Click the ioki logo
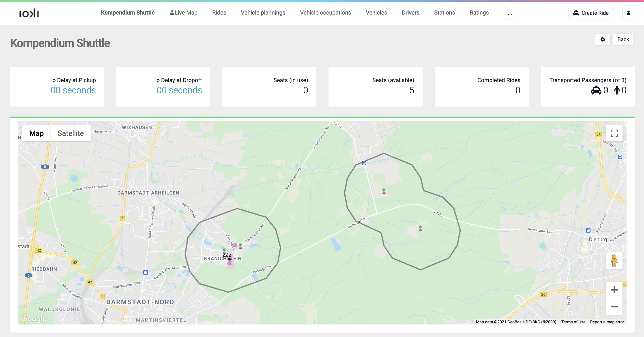Screen dimensions: 644x337 tap(29, 13)
